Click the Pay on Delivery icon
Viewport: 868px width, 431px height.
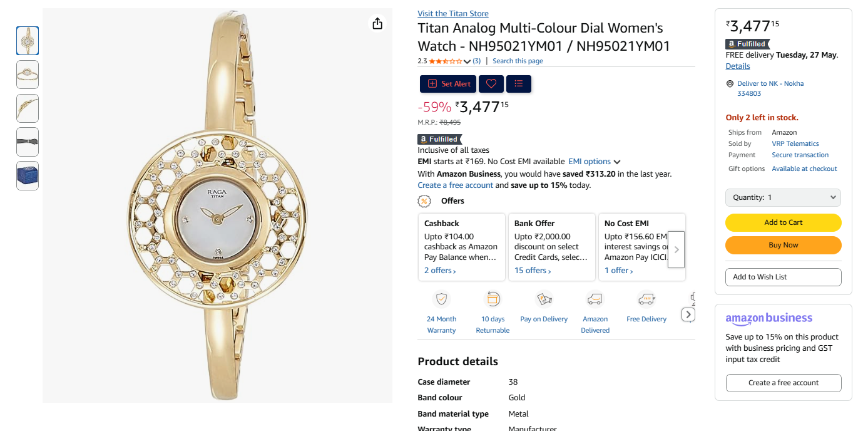pos(544,299)
